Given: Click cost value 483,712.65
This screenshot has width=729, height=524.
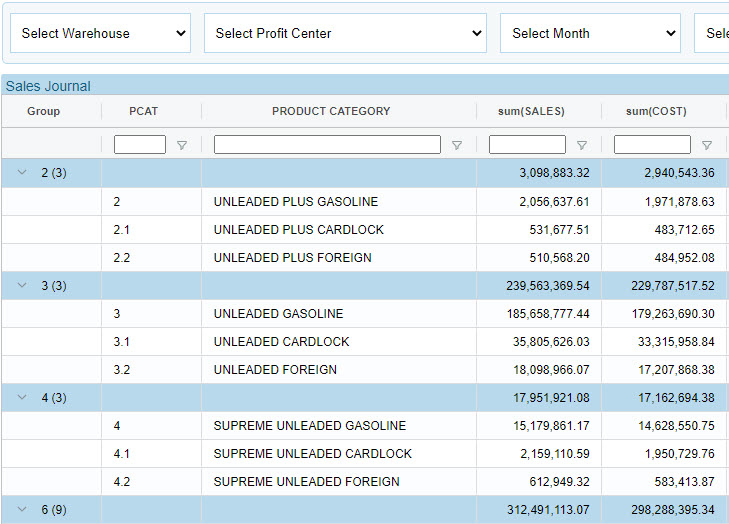Looking at the screenshot, I should pos(684,230).
